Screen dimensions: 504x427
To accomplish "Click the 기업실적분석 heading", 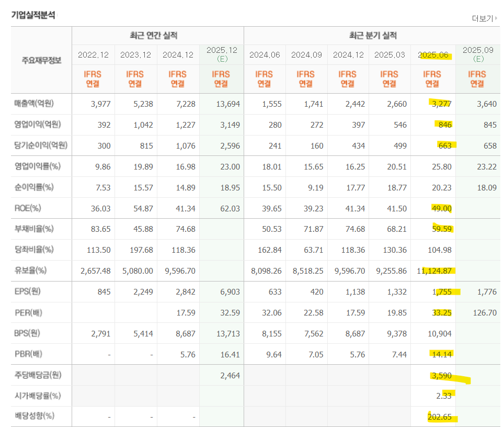I will tap(33, 15).
